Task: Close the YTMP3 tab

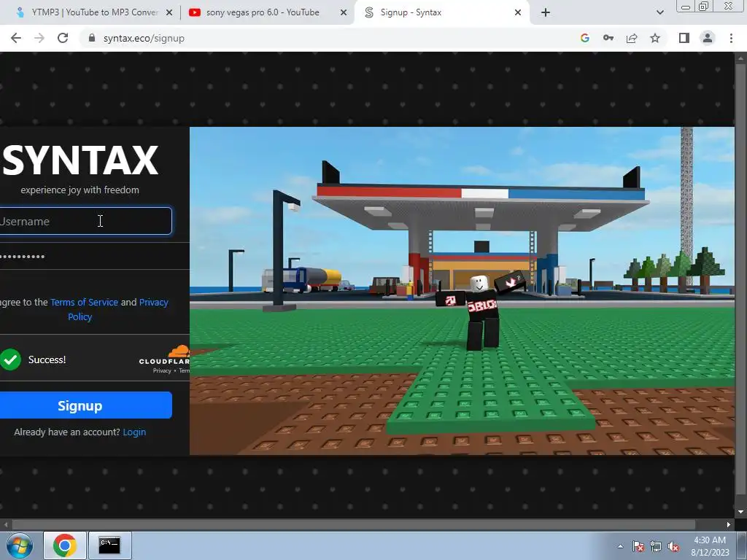Action: click(x=169, y=12)
